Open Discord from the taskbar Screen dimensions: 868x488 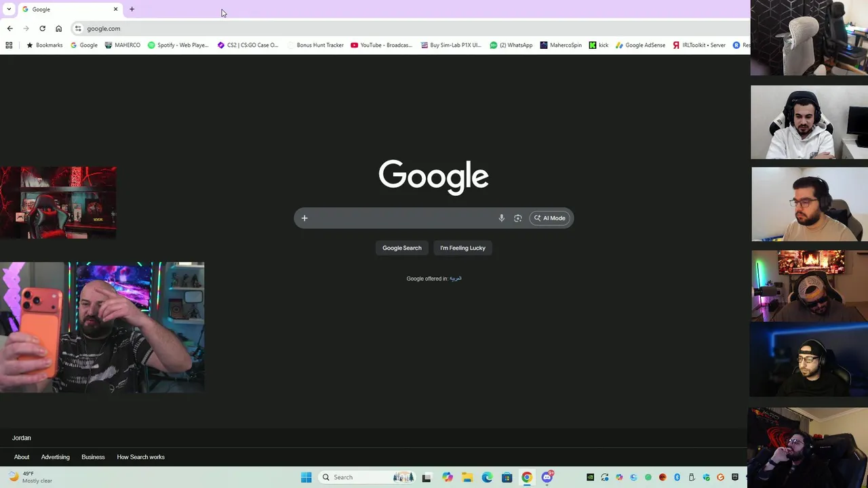(x=547, y=477)
